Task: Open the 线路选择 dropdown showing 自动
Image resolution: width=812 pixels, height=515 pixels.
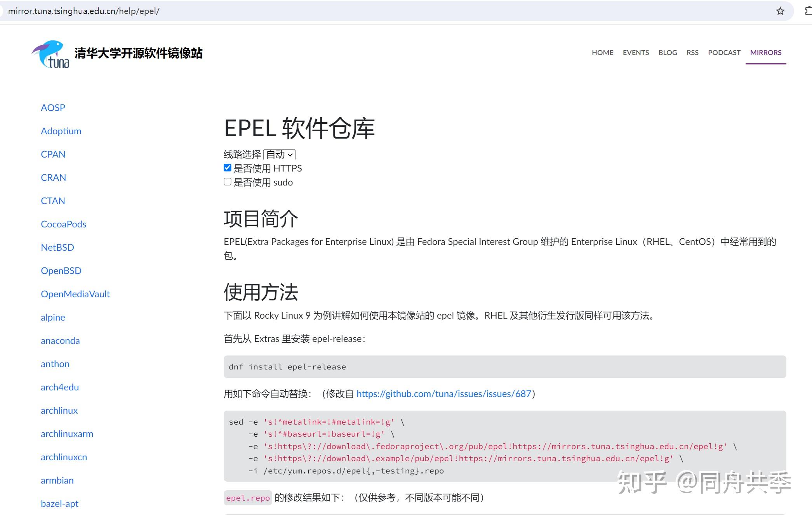Action: pyautogui.click(x=279, y=154)
